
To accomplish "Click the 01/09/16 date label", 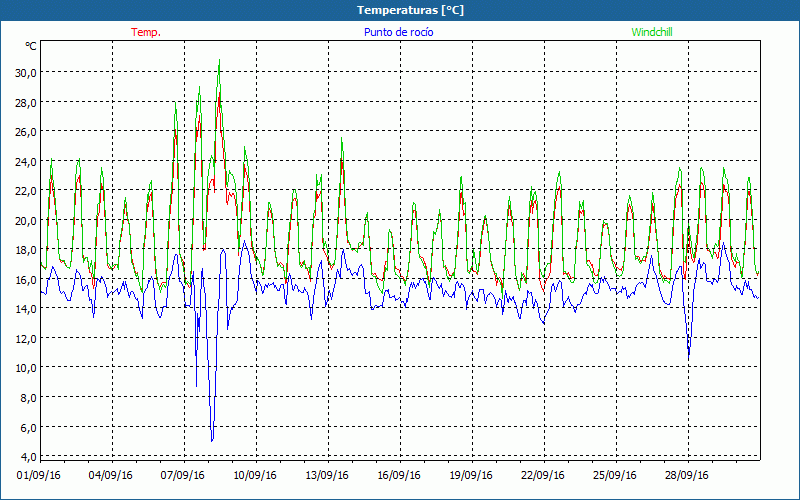I will point(39,476).
